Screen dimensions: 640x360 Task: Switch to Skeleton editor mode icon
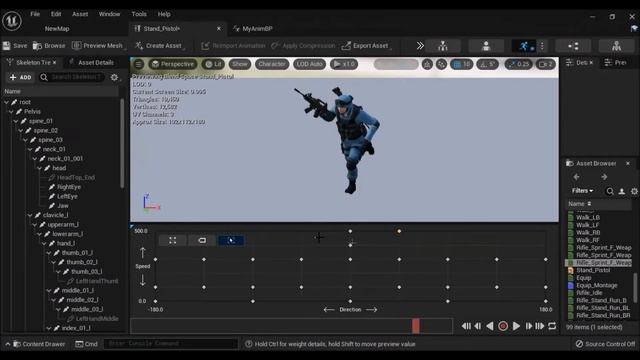(443, 46)
